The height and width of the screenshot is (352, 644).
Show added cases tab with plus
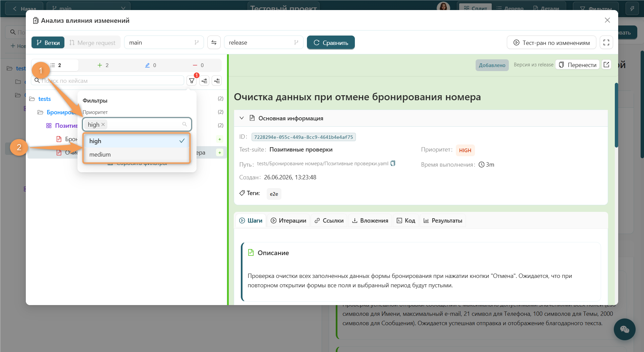[x=103, y=65]
